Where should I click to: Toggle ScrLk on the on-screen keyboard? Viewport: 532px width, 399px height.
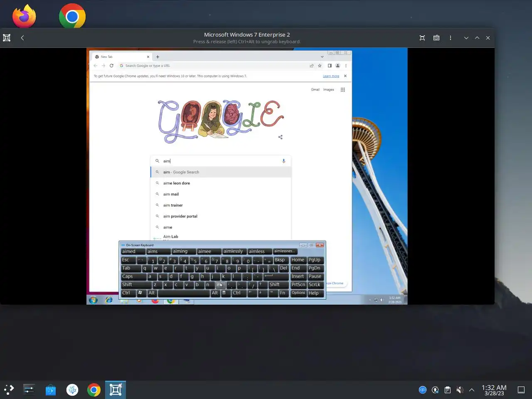(x=315, y=285)
